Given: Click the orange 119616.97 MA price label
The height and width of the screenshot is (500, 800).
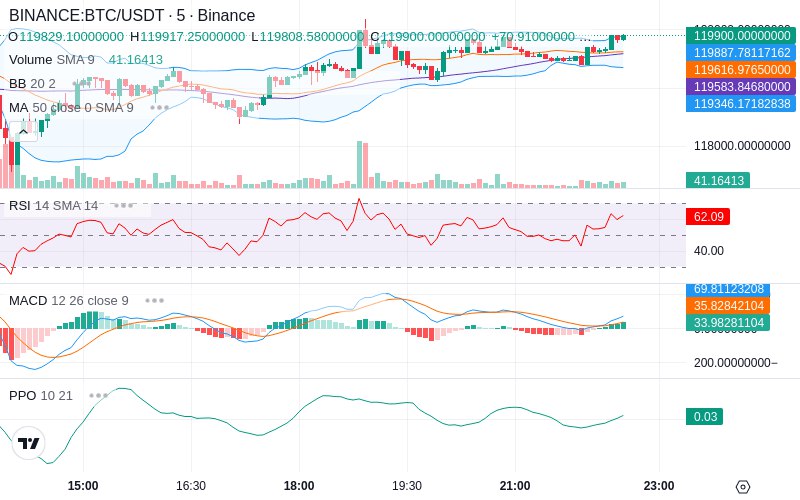Looking at the screenshot, I should (x=741, y=69).
